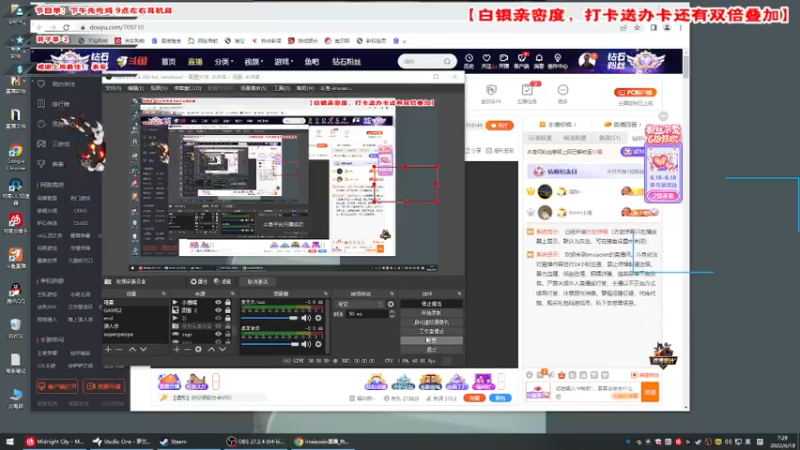Screen dimensions: 800x450
Task: Open the 文件(F) menu in OBS
Action: (x=113, y=88)
